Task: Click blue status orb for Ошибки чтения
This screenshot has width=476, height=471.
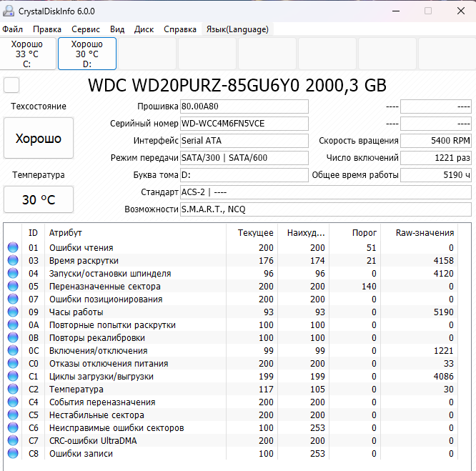Action: coord(13,248)
